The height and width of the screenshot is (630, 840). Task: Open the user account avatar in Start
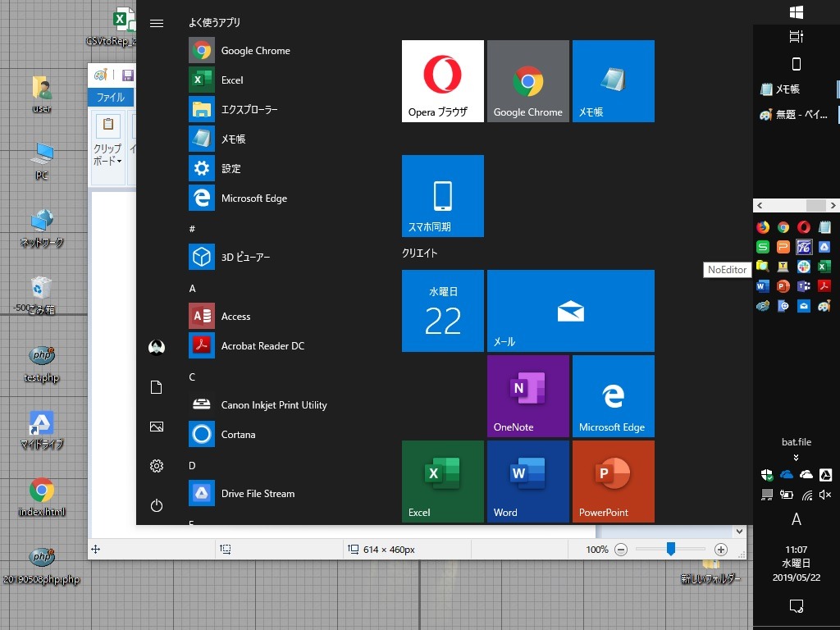coord(157,348)
